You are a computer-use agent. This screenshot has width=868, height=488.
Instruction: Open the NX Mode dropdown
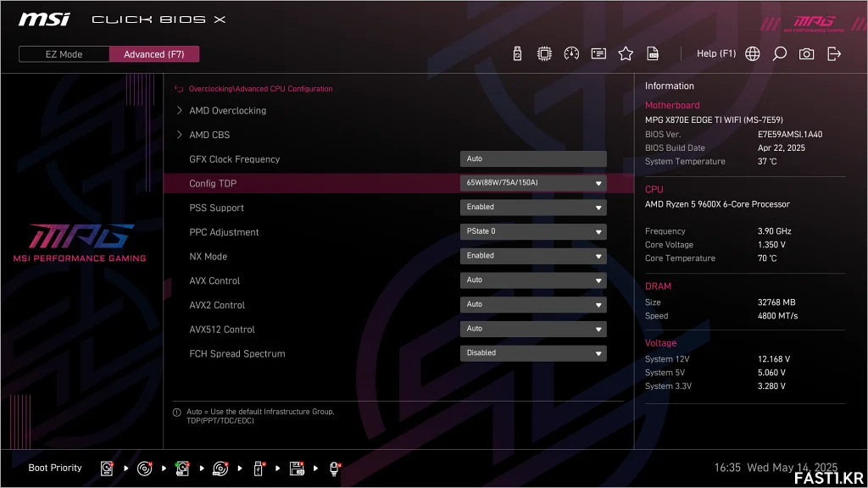point(533,256)
